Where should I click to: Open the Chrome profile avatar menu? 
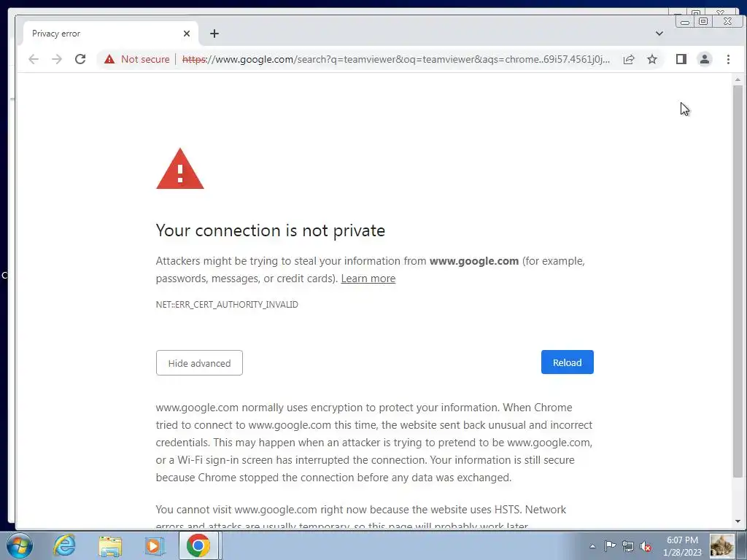click(x=705, y=59)
